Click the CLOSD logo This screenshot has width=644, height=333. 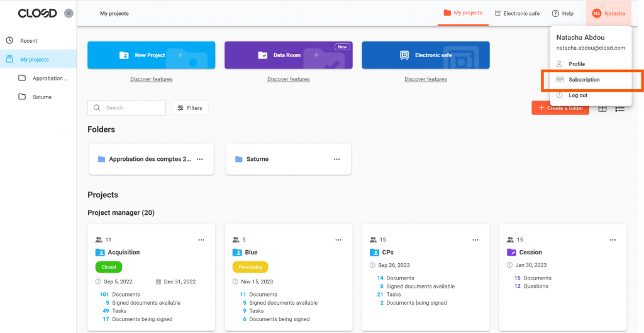point(37,13)
